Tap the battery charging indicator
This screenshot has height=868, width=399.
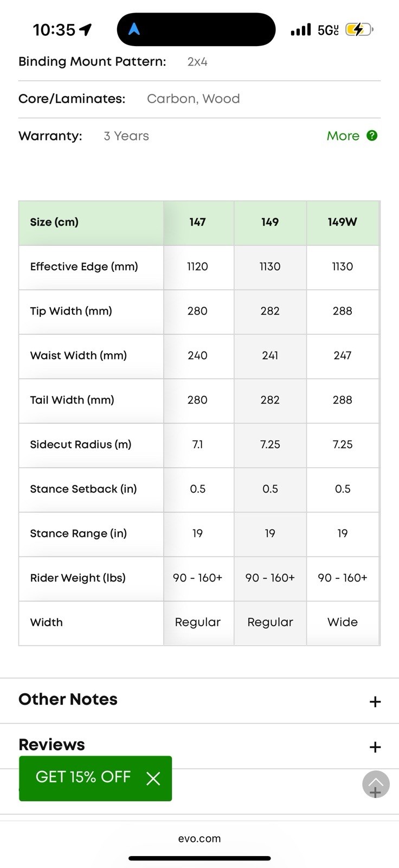coord(359,30)
